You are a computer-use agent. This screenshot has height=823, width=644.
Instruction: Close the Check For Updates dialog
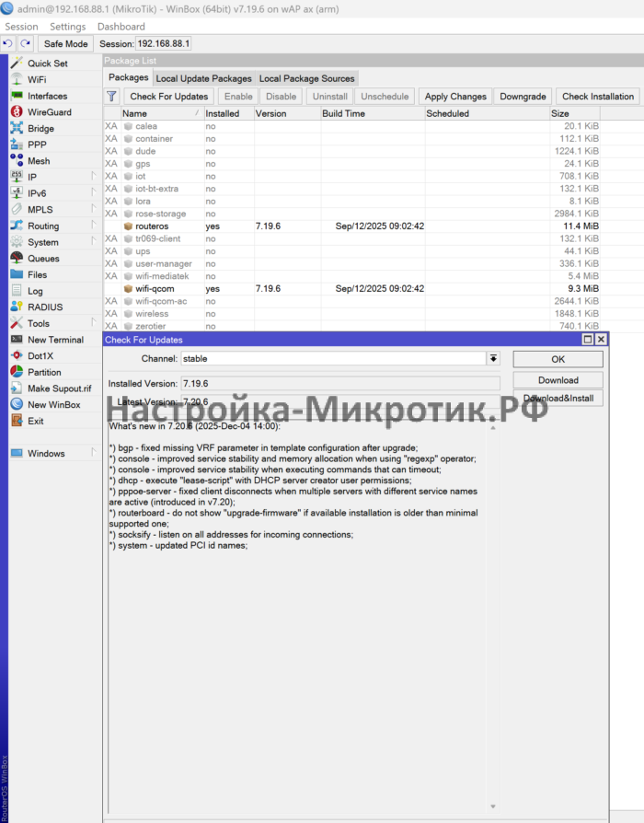(601, 340)
